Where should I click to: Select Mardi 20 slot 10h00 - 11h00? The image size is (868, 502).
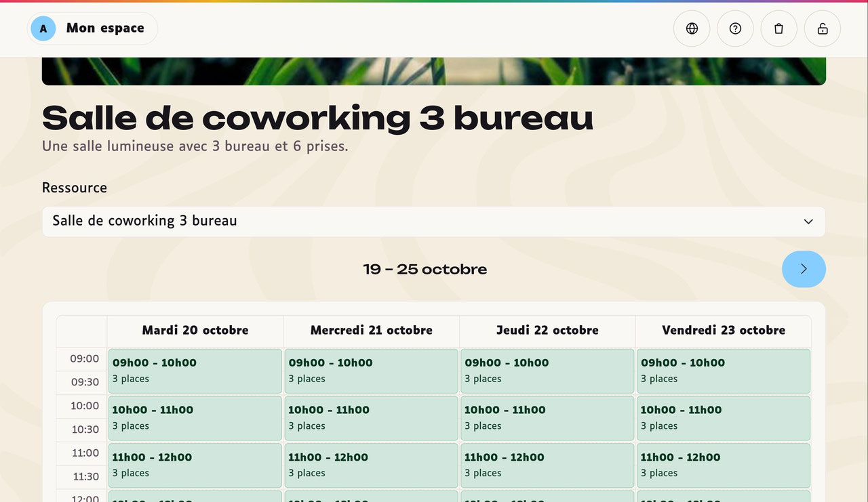pyautogui.click(x=195, y=418)
